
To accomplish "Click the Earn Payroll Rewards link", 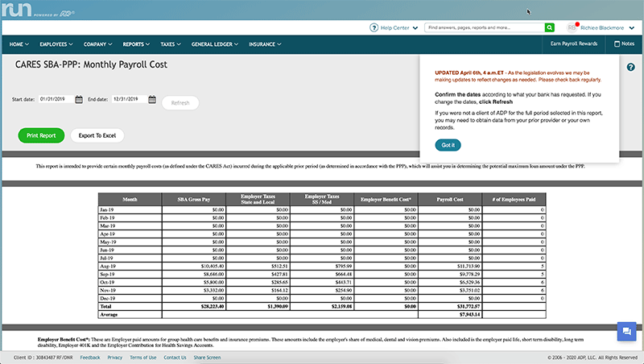I will point(573,43).
